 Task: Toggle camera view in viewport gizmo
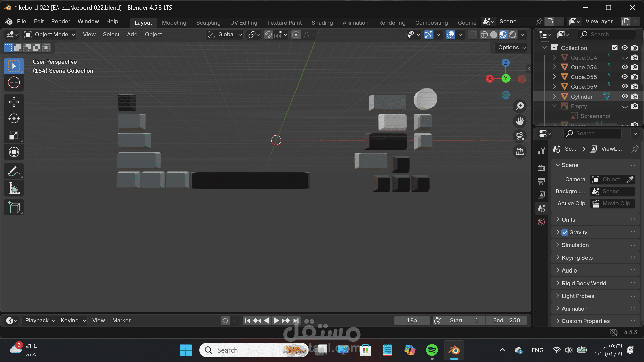pyautogui.click(x=520, y=136)
